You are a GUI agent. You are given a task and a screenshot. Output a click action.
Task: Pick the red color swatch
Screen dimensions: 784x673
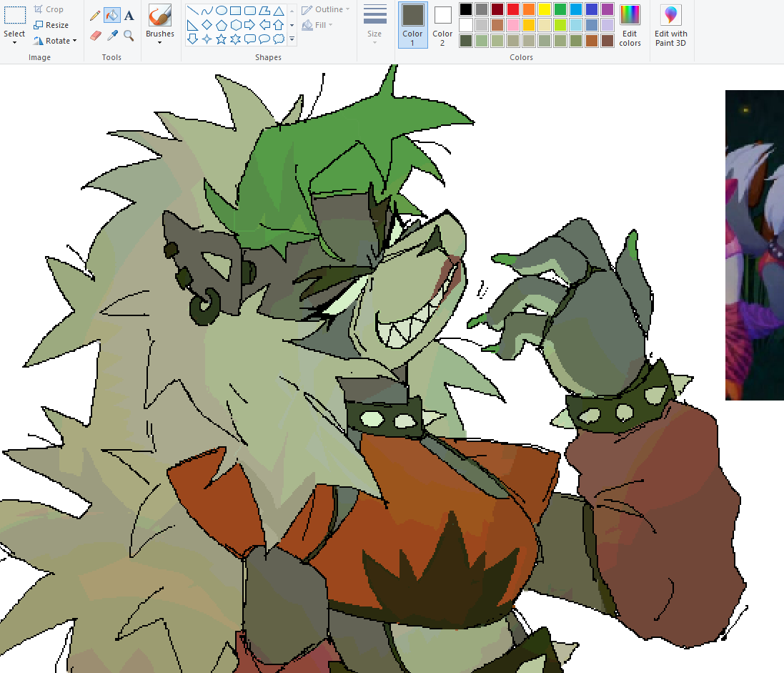tap(513, 9)
